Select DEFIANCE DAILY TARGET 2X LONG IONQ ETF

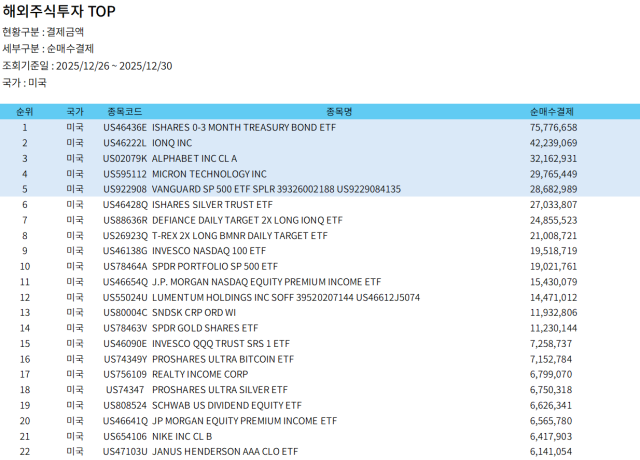pos(247,220)
